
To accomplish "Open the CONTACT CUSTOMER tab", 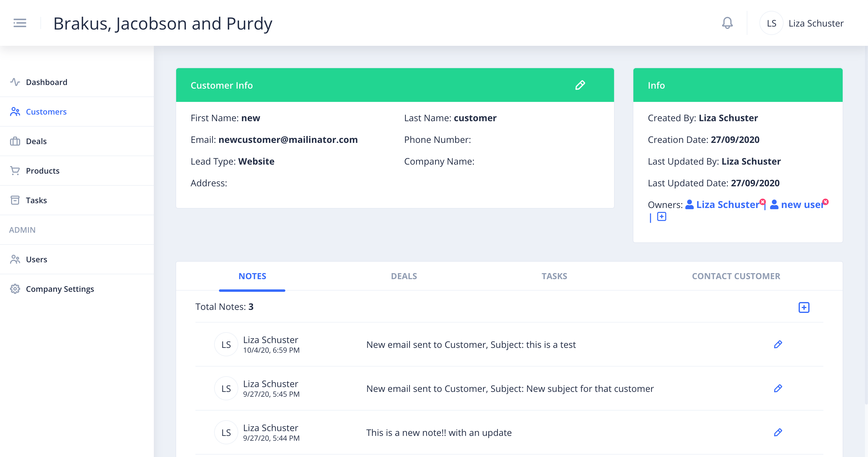I will tap(736, 276).
